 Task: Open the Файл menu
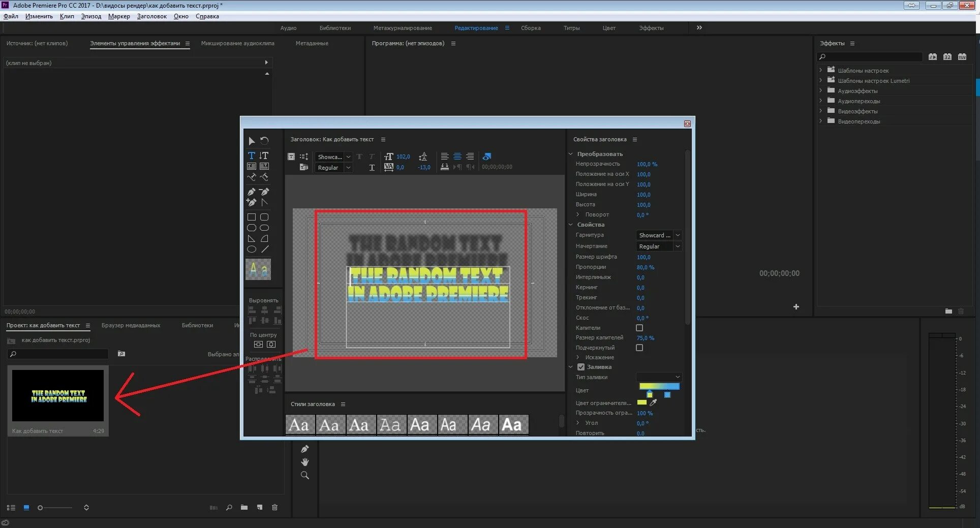(x=11, y=16)
